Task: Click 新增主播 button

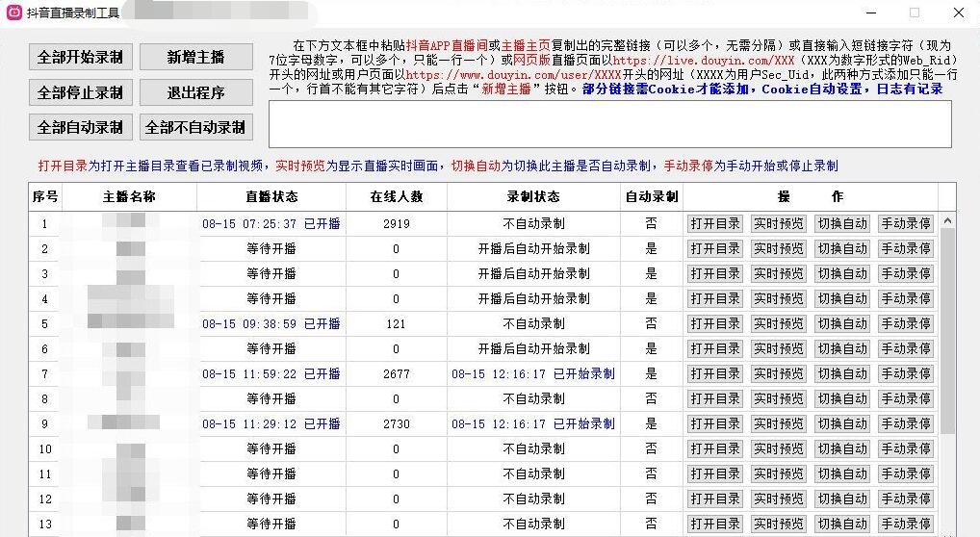Action: click(195, 57)
